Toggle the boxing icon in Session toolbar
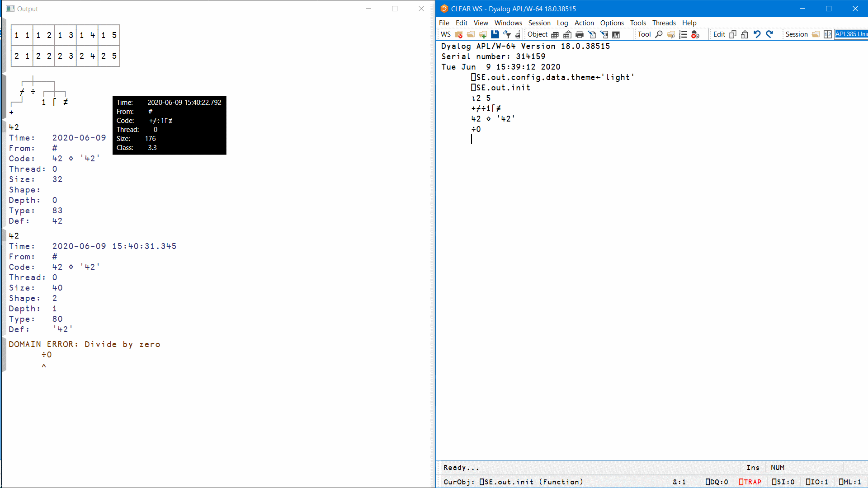Screen dimensions: 868x488 (828, 34)
